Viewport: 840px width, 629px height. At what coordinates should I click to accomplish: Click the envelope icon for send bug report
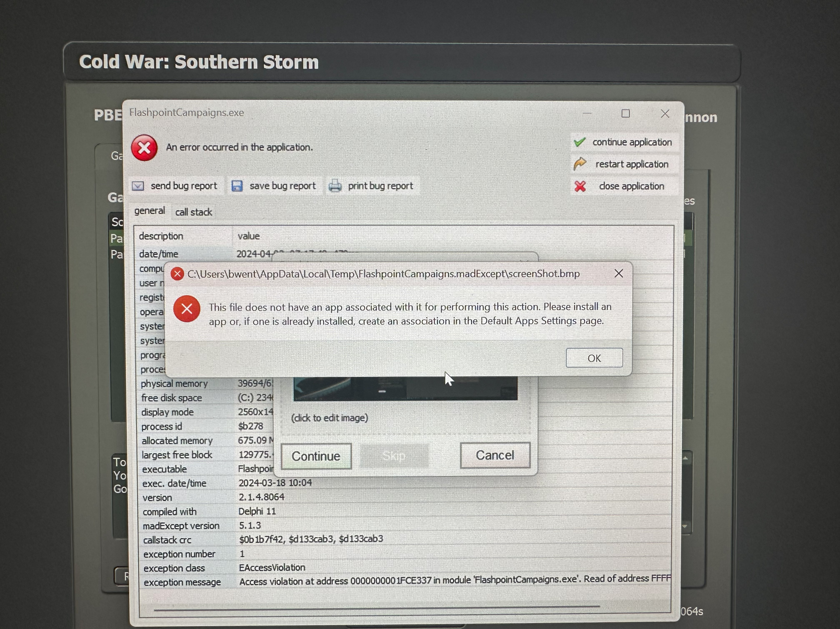pyautogui.click(x=138, y=186)
